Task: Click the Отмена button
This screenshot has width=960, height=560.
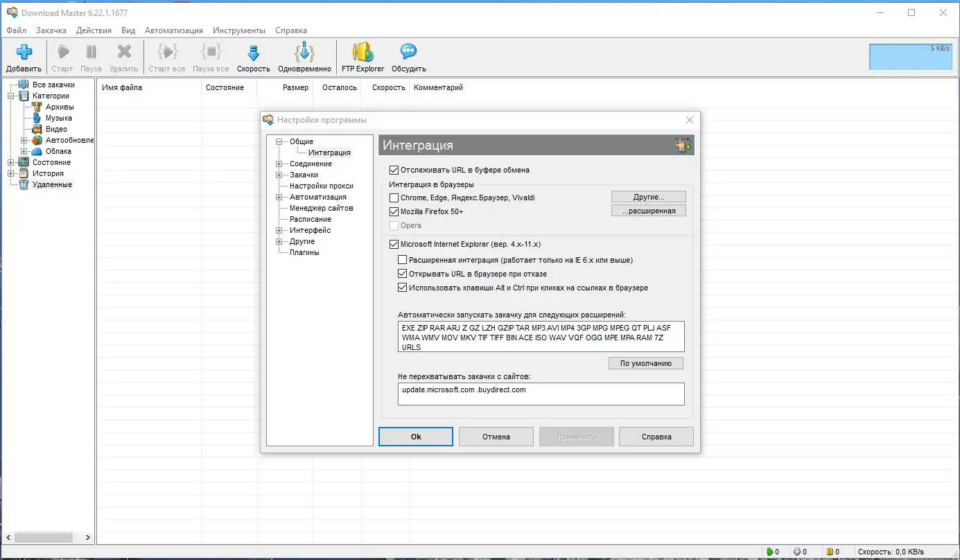Action: pyautogui.click(x=496, y=437)
